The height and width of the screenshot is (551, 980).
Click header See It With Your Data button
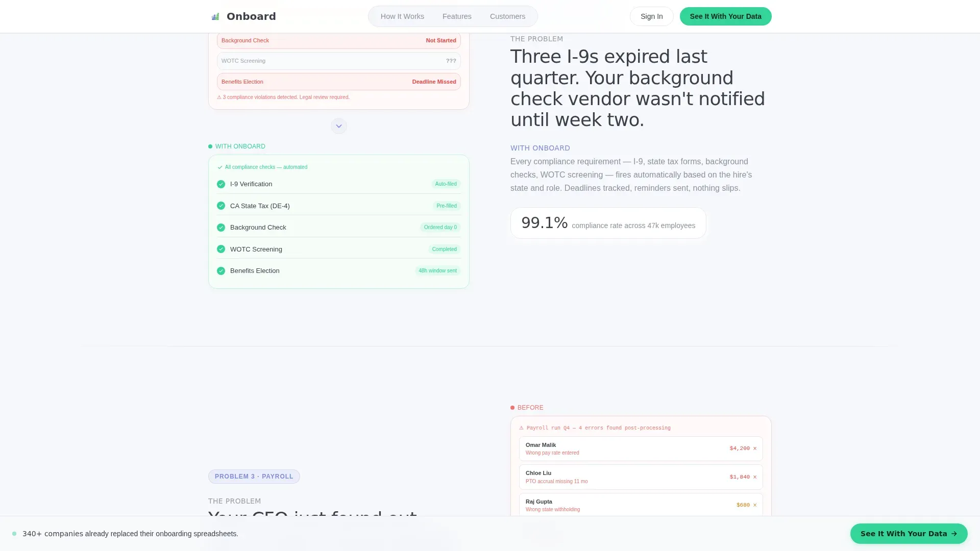pos(725,16)
